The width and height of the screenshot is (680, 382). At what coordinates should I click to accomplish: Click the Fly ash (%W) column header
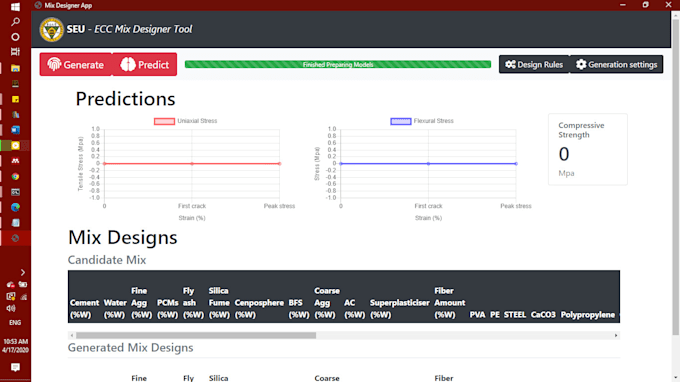point(193,303)
